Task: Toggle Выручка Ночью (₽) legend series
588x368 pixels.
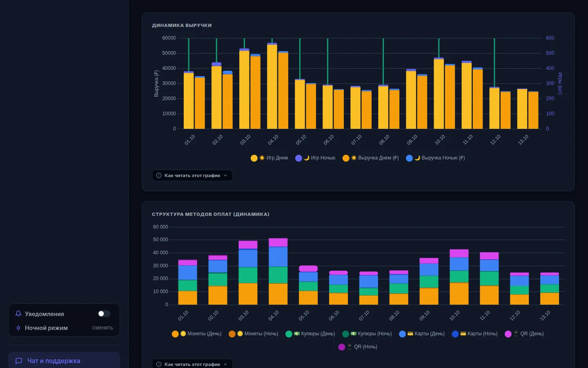Action: 435,158
